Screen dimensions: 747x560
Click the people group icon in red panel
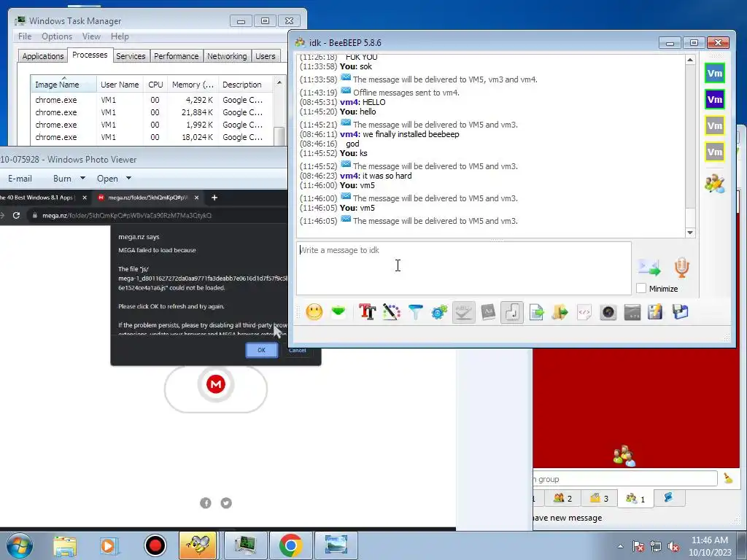coord(624,456)
